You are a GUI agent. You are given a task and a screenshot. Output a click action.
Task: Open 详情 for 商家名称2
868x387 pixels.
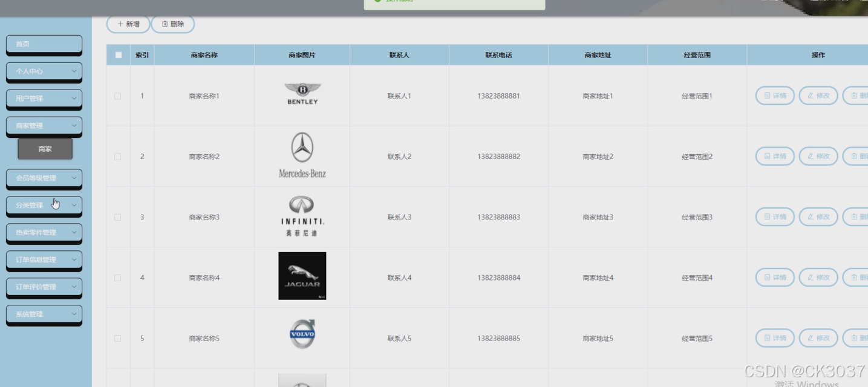[x=775, y=156]
